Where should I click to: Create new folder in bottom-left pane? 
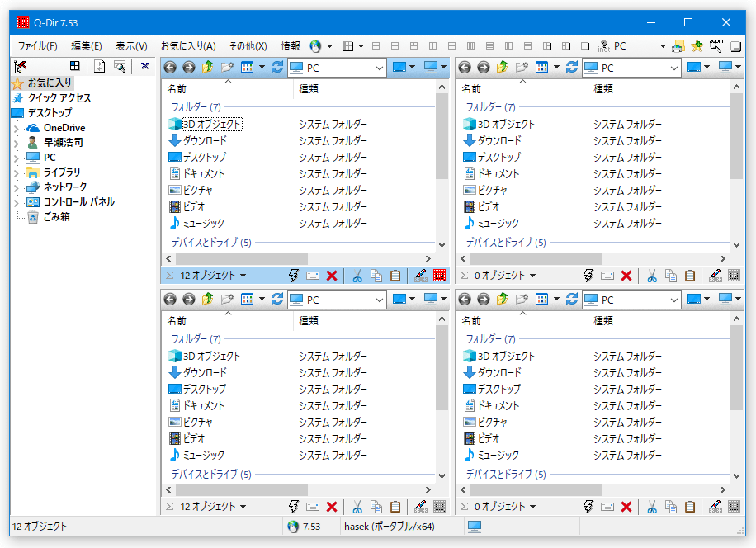pos(227,299)
